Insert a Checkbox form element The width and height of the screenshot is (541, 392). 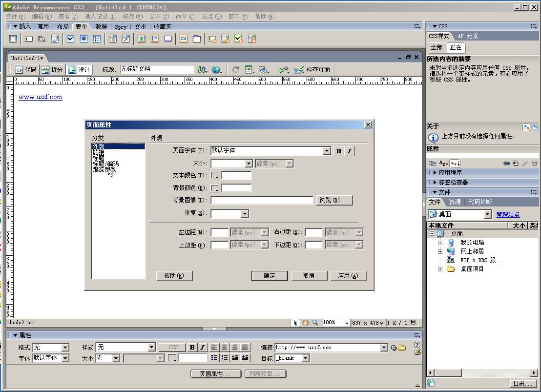point(70,39)
